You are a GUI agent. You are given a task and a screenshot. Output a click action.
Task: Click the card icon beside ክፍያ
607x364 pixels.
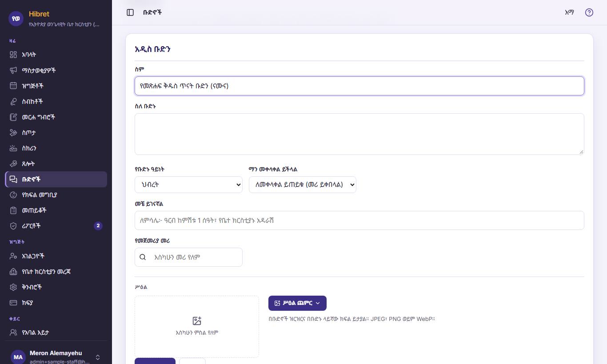tap(13, 302)
